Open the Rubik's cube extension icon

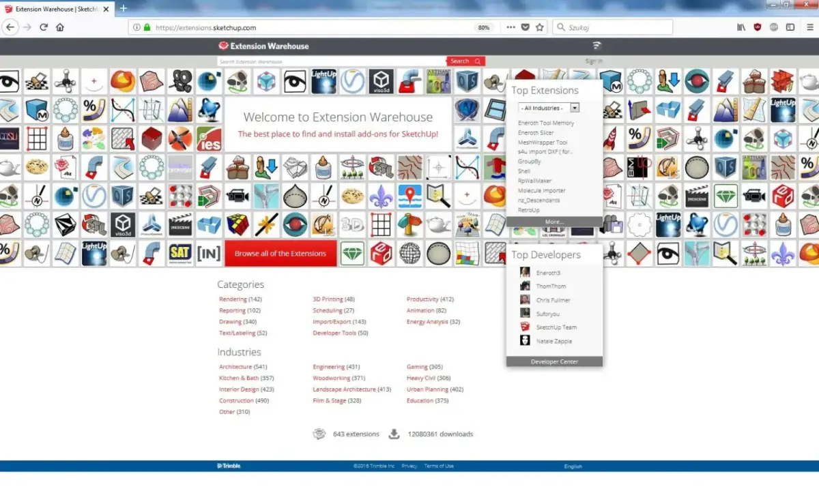238,224
